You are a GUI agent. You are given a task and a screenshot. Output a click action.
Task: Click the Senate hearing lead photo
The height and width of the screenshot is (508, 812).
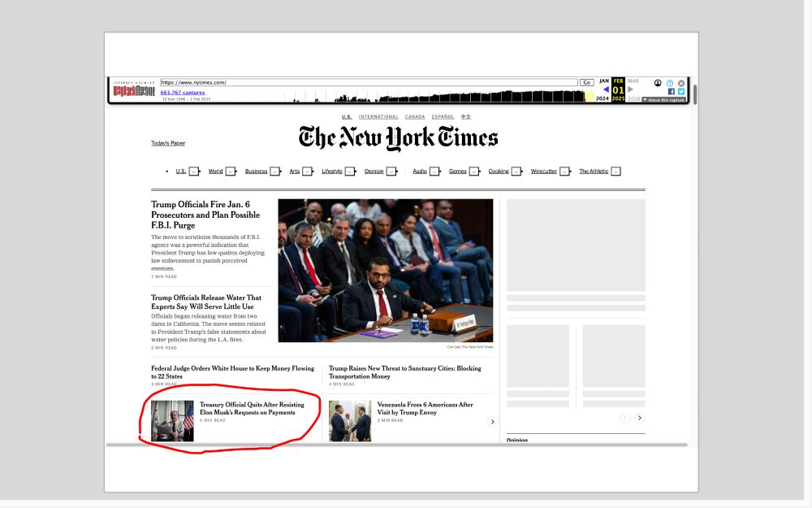click(385, 271)
